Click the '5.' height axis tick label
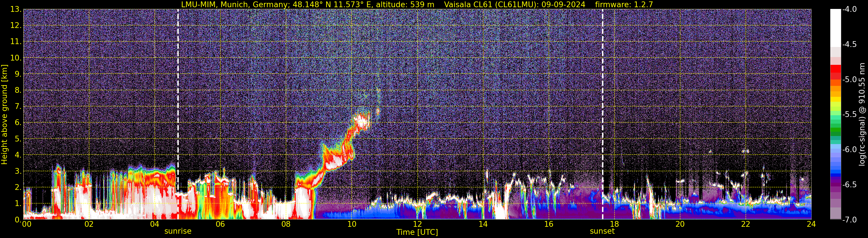The width and height of the screenshot is (868, 238). (18, 139)
